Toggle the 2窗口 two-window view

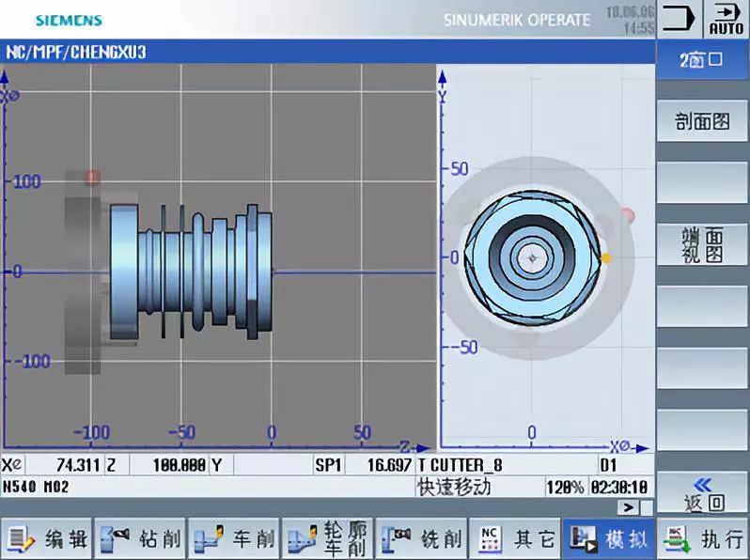(x=702, y=60)
